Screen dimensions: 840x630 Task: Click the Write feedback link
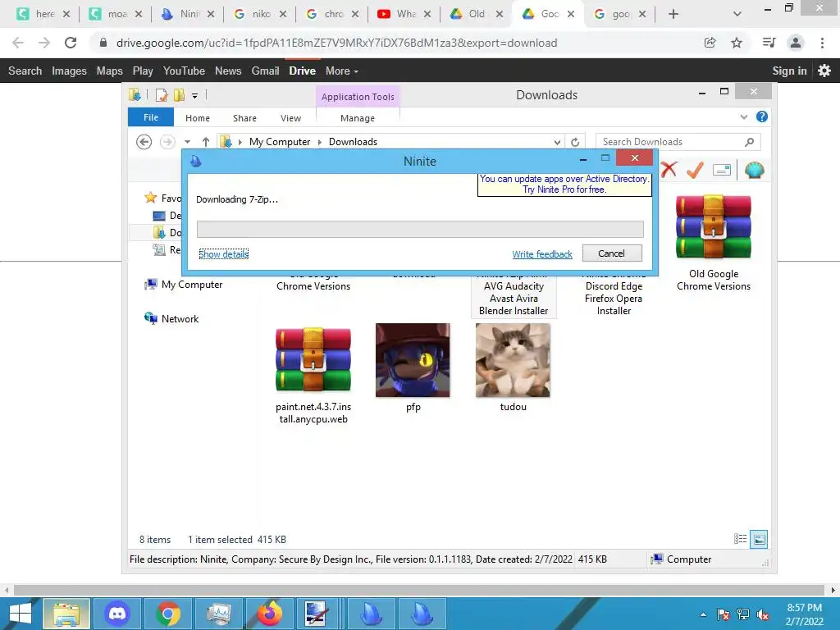(541, 254)
